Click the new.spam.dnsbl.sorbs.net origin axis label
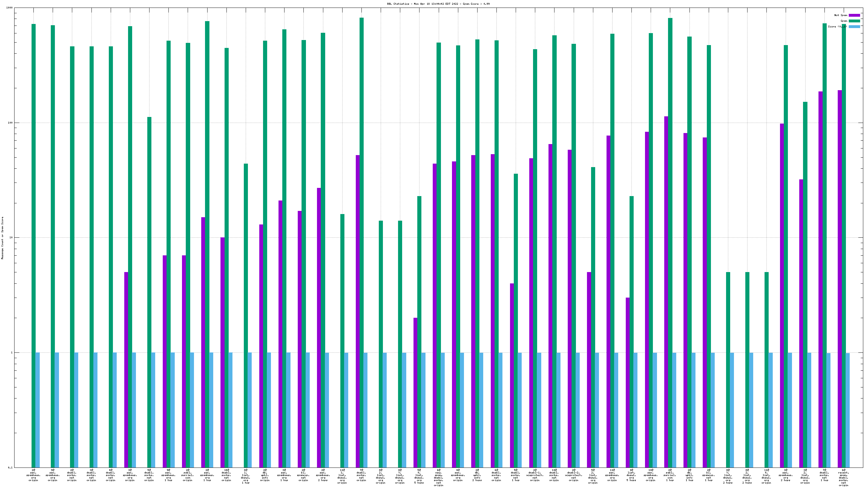The height and width of the screenshot is (488, 868). tap(438, 477)
